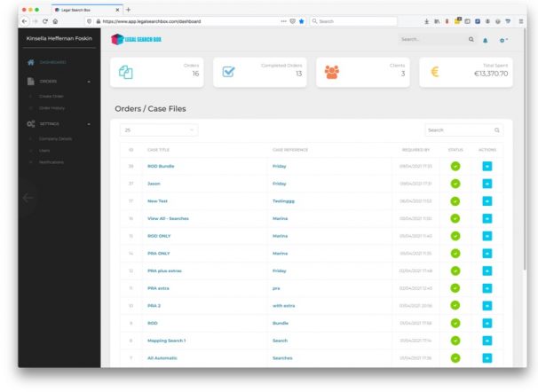
Task: Select Create Order in sidebar
Action: pyautogui.click(x=51, y=97)
